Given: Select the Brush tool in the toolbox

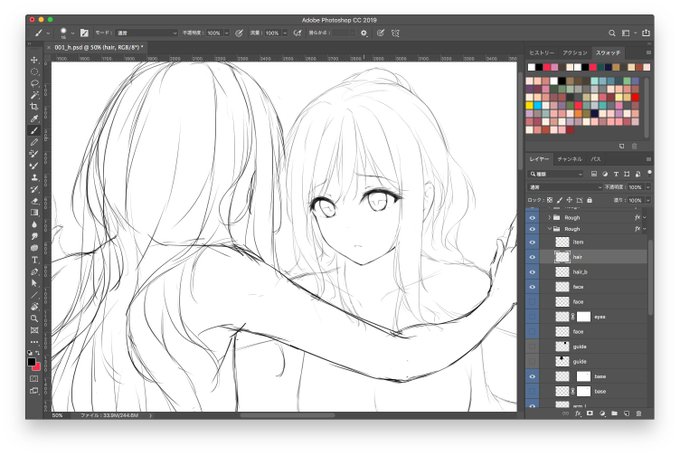Looking at the screenshot, I should (x=34, y=131).
